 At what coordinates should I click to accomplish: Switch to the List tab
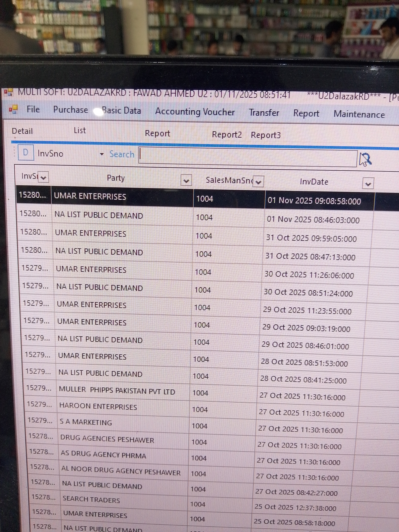[80, 130]
